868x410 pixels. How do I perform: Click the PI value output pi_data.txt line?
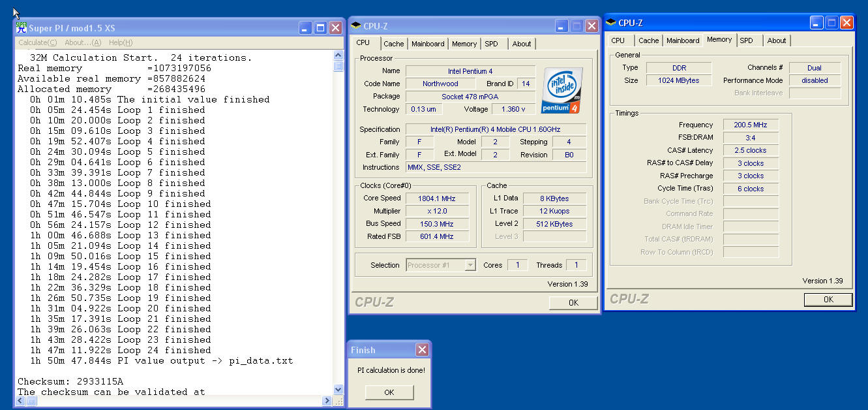(x=162, y=361)
